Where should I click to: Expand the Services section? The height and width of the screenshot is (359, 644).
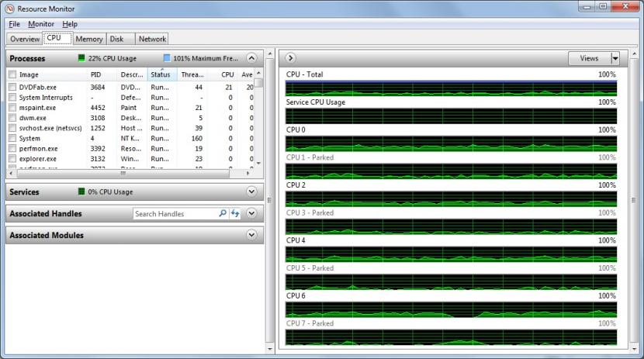click(x=251, y=192)
